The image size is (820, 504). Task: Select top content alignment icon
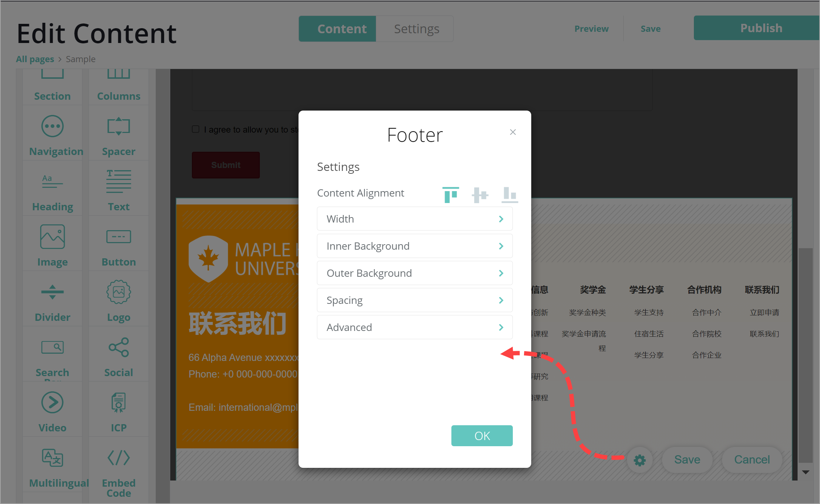pos(450,195)
